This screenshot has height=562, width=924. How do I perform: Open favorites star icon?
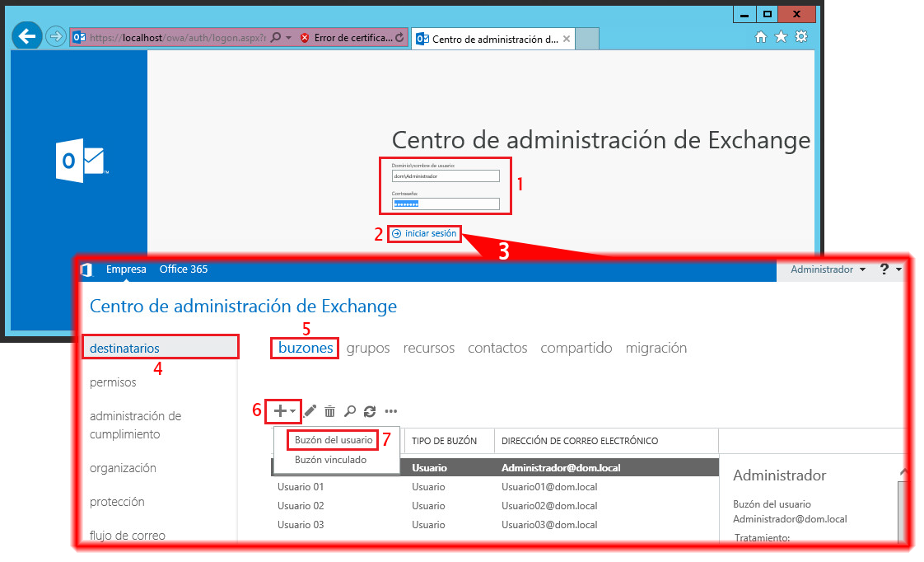point(781,37)
